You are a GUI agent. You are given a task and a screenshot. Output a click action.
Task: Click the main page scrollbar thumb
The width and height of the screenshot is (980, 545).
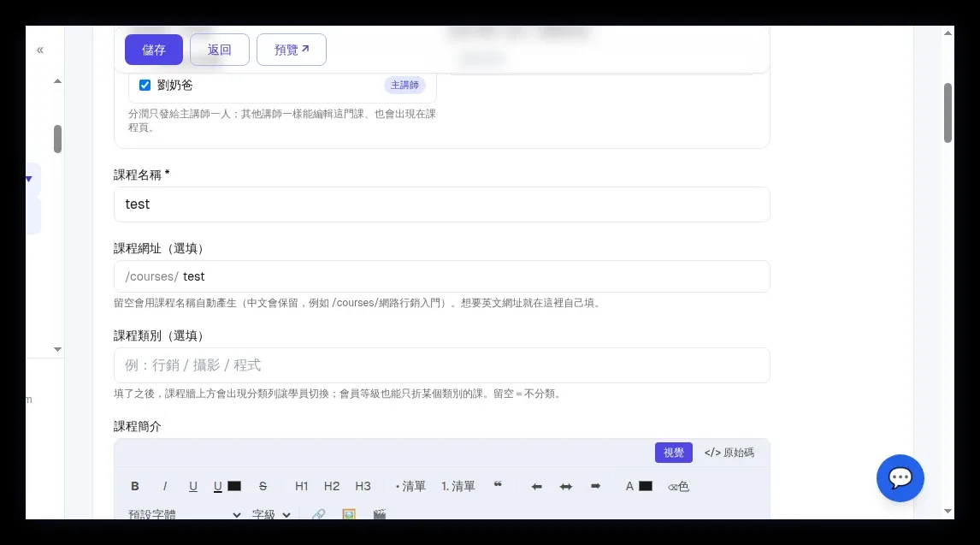tap(948, 112)
